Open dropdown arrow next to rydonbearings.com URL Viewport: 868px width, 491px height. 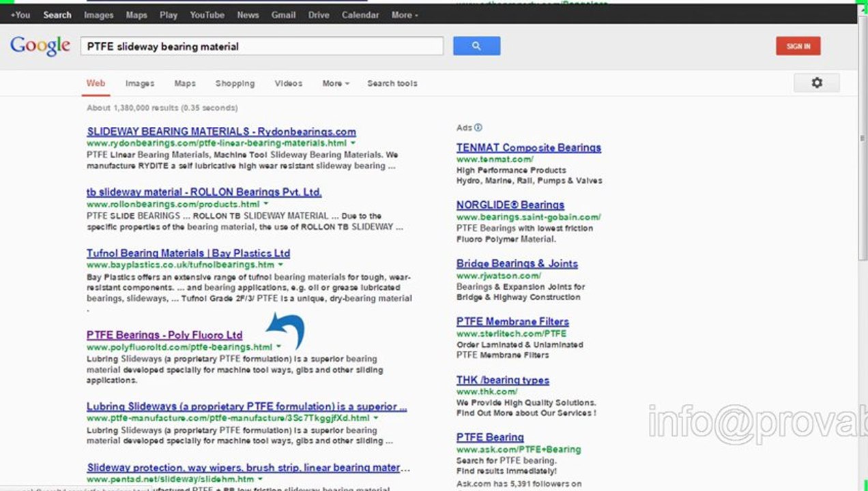353,143
